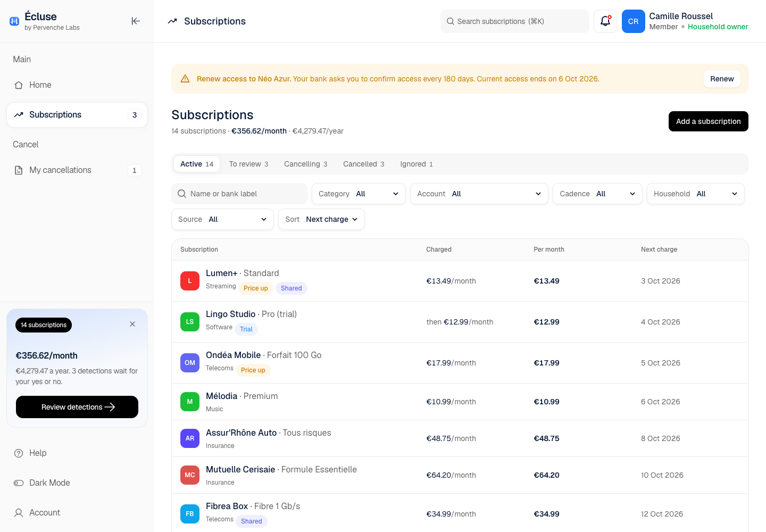Screen dimensions: 766x532
Task: Click the Mutuelle Cerisaie MC icon
Action: [190, 475]
